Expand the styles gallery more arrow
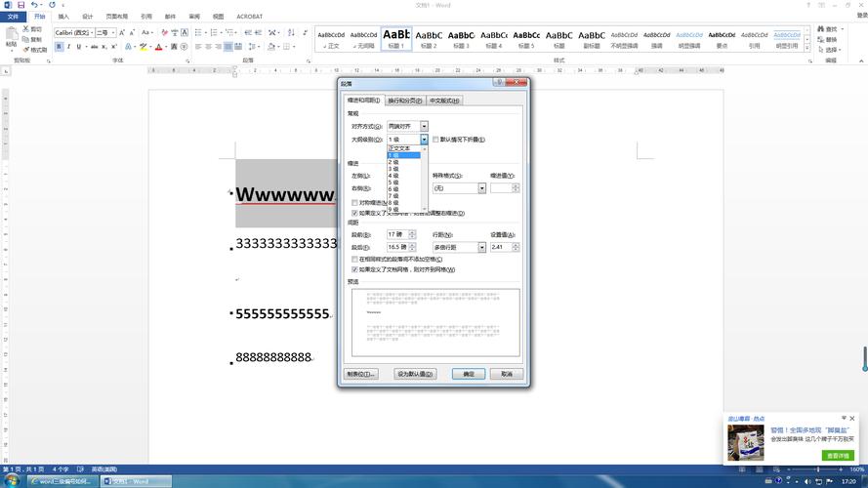 [x=807, y=49]
